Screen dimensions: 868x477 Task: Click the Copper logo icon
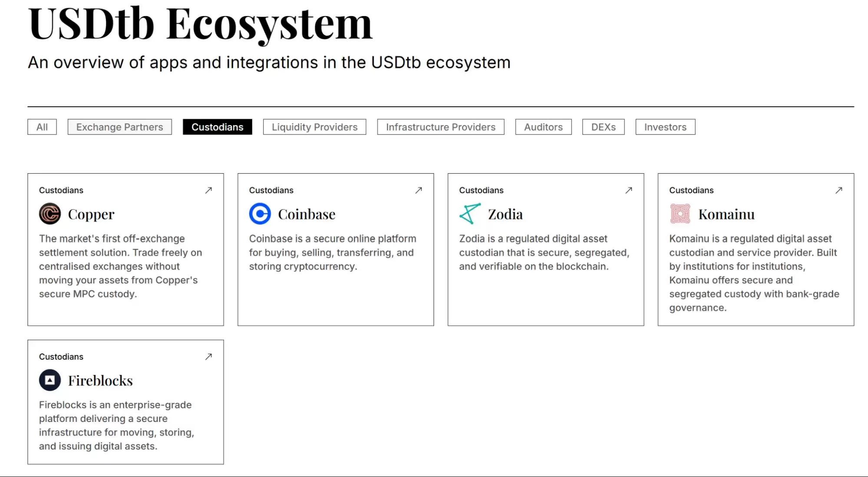50,214
